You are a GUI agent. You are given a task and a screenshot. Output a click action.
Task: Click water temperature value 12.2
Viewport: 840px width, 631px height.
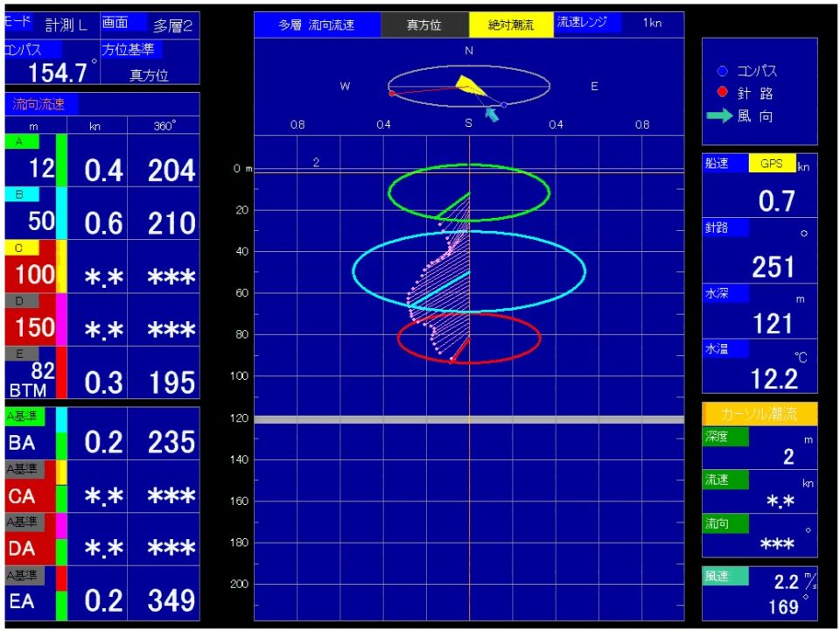774,379
